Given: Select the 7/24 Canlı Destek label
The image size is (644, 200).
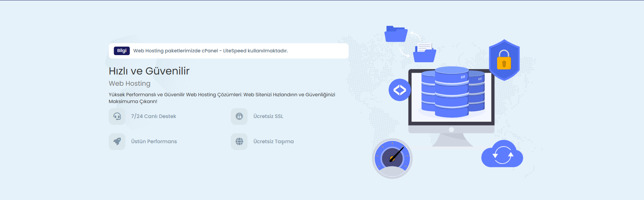Looking at the screenshot, I should point(153,116).
